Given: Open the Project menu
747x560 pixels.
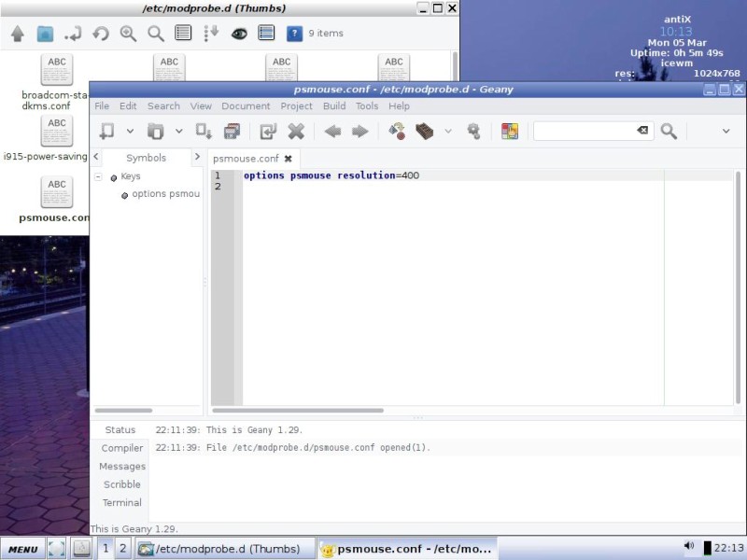Looking at the screenshot, I should [x=296, y=106].
